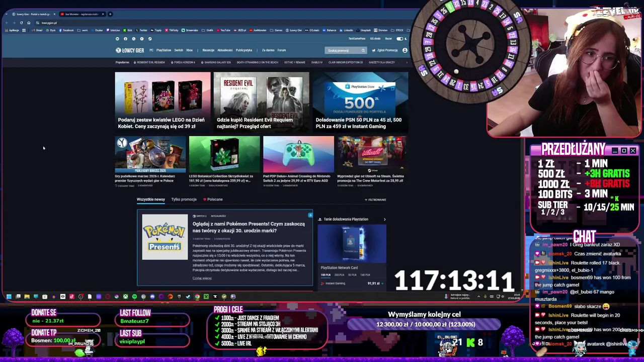
Task: Click the Windows Start button on taskbar
Action: click(x=9, y=297)
